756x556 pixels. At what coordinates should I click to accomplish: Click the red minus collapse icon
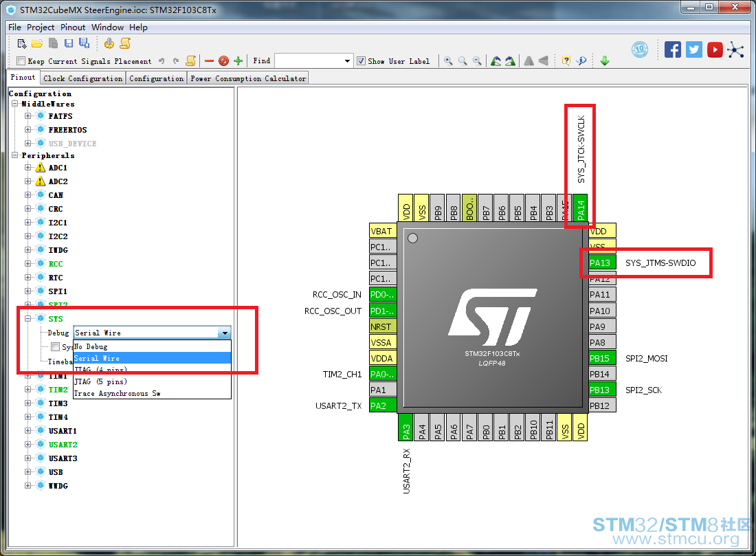pyautogui.click(x=209, y=60)
